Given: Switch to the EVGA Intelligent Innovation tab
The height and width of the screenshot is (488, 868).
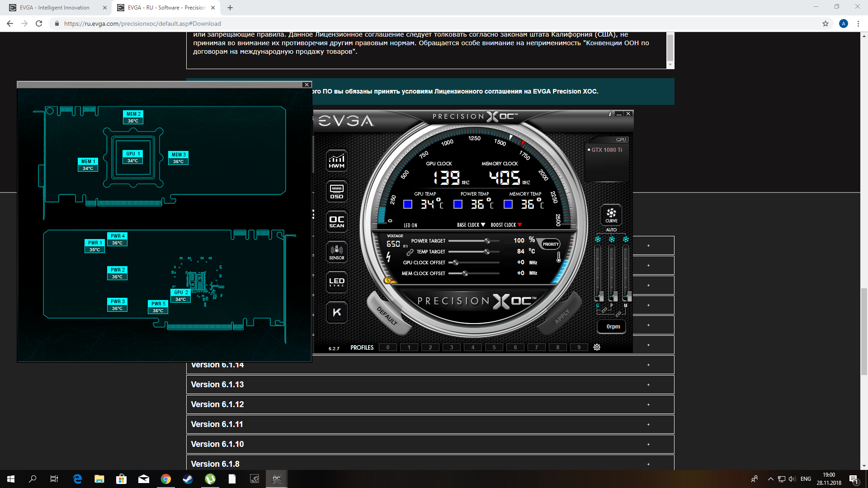Looking at the screenshot, I should [54, 8].
